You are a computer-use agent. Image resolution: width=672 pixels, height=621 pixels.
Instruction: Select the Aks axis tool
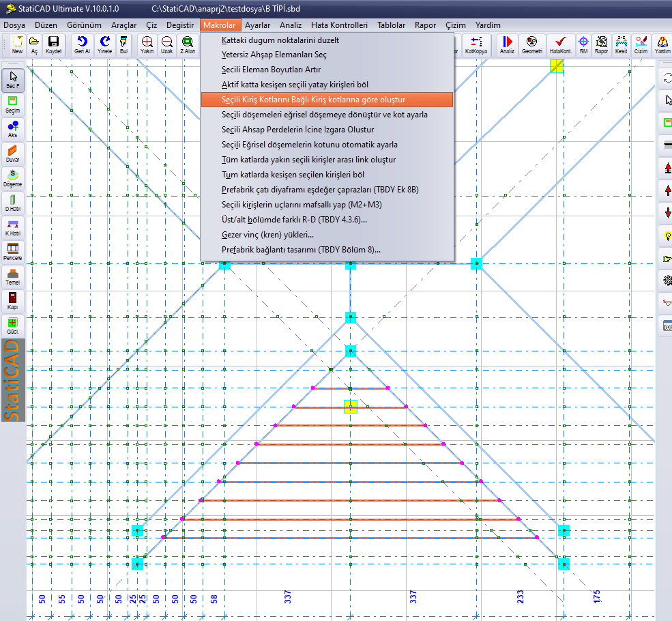coord(13,130)
